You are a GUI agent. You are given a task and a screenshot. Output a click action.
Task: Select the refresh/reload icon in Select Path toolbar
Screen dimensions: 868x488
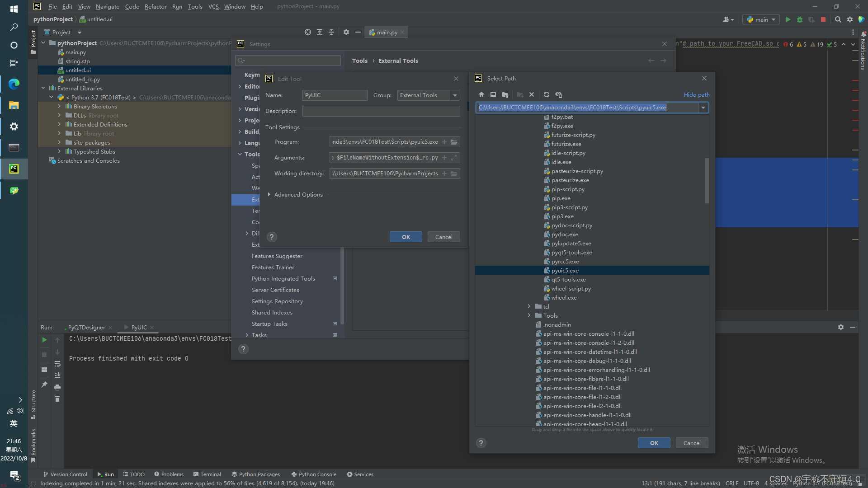point(546,94)
